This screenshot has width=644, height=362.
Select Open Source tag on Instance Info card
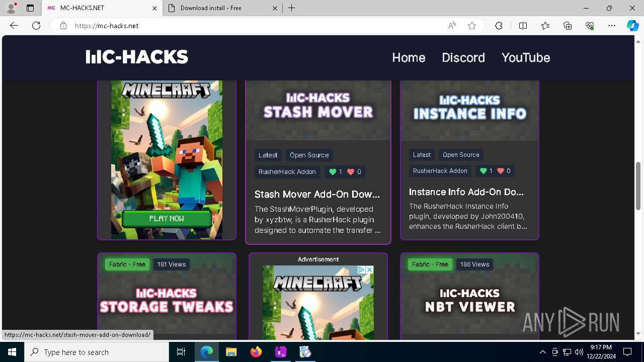pos(461,155)
